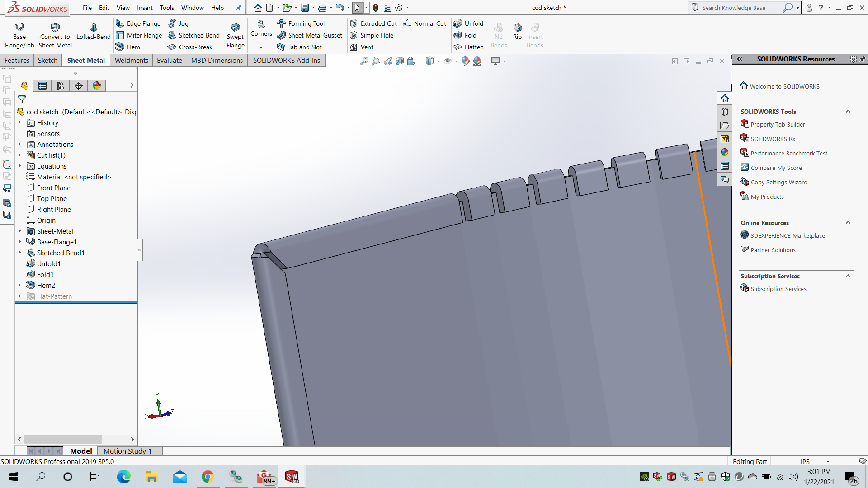Collapse the Subscription Services section

click(x=848, y=276)
